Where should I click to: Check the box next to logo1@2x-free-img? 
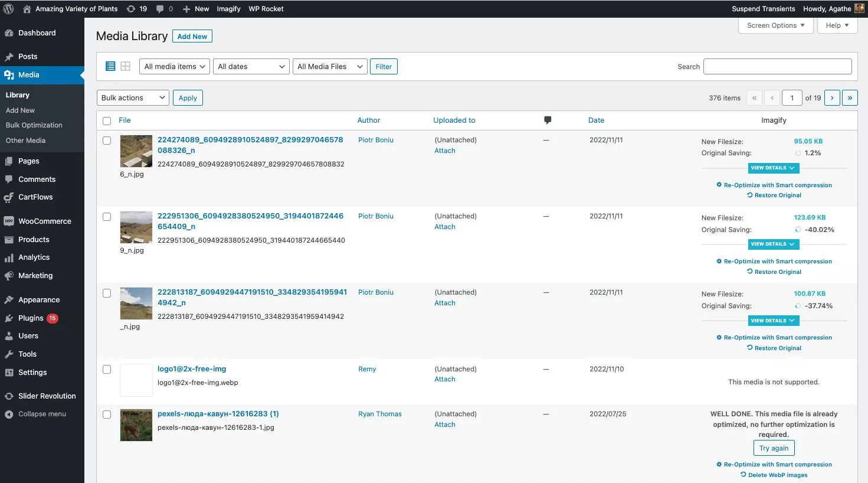point(107,369)
